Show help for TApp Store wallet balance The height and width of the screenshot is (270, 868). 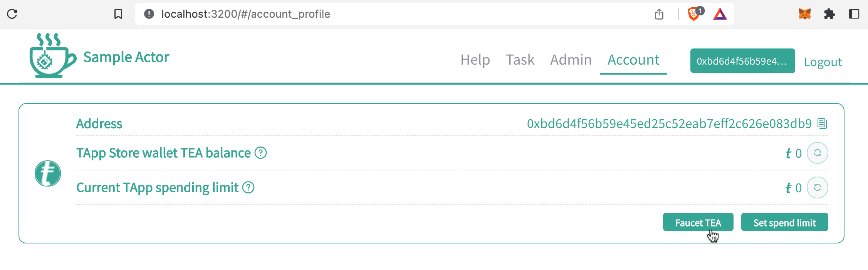[x=261, y=153]
